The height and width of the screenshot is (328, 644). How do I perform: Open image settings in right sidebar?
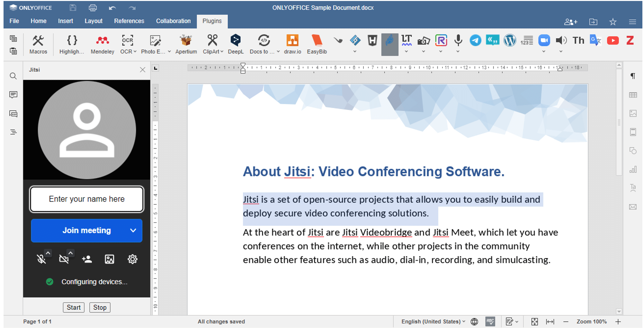[633, 114]
